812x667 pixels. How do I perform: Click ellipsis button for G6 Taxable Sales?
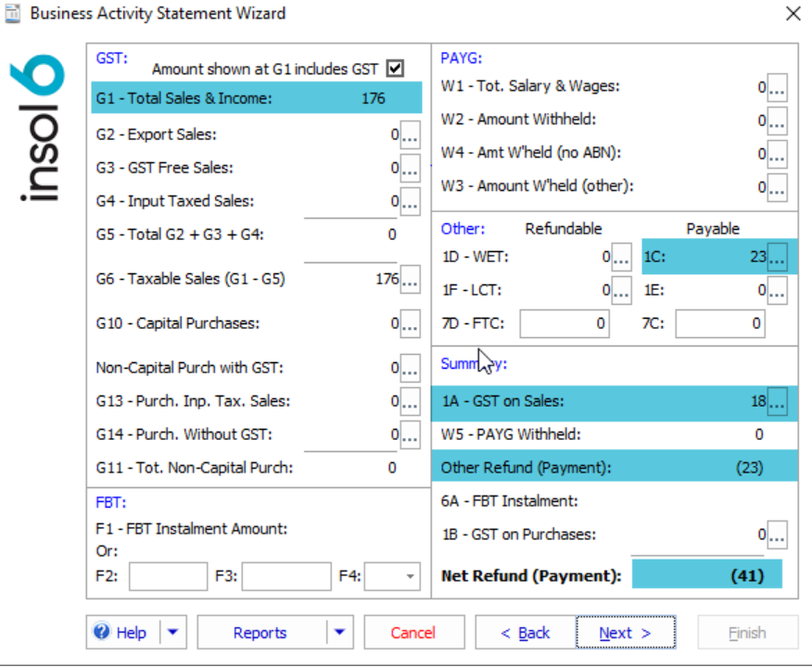[x=410, y=279]
